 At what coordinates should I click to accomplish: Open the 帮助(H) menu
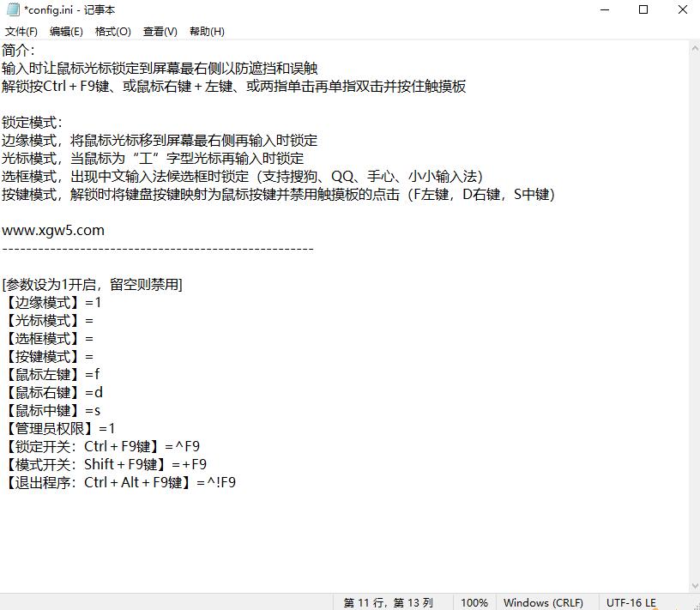[207, 32]
